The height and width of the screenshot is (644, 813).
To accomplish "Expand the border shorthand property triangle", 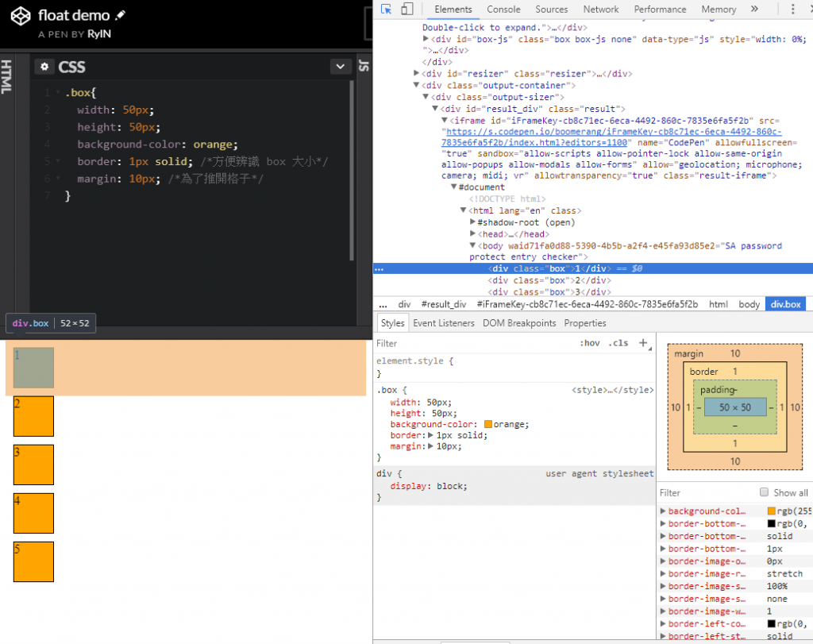I will click(x=430, y=435).
